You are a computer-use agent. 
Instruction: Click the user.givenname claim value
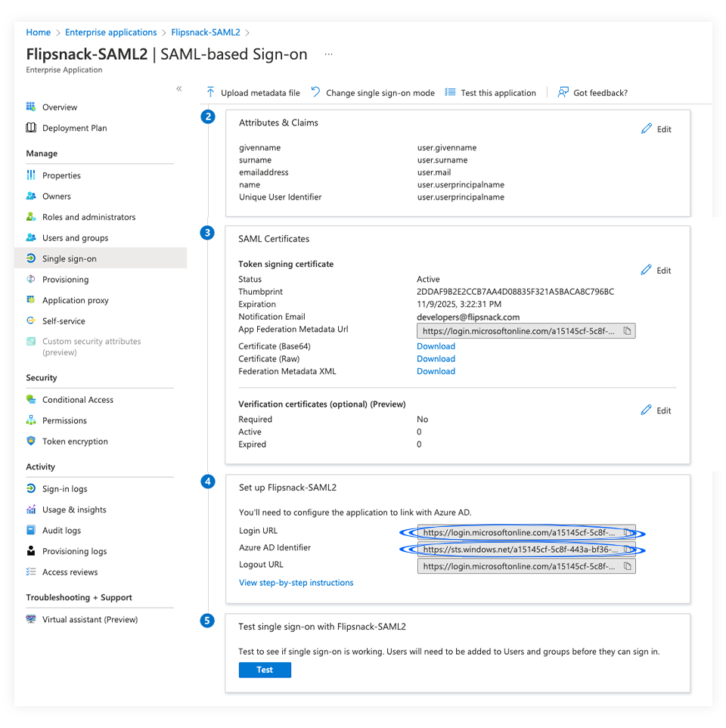click(447, 147)
